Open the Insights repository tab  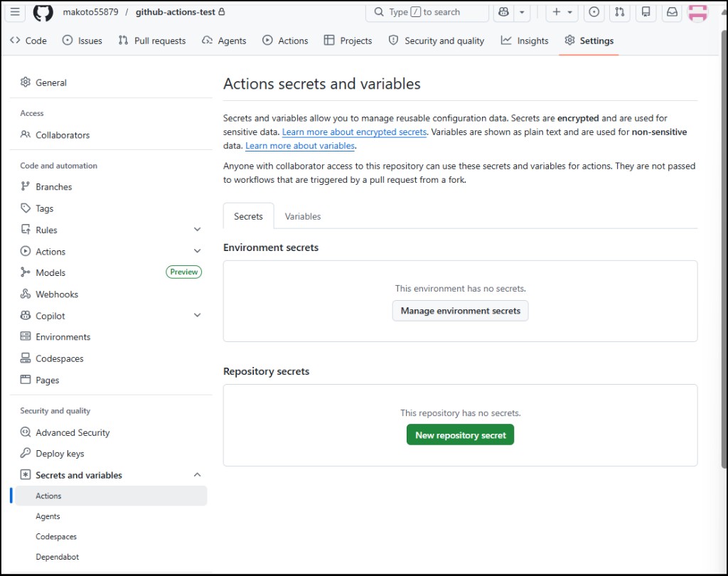pos(525,41)
